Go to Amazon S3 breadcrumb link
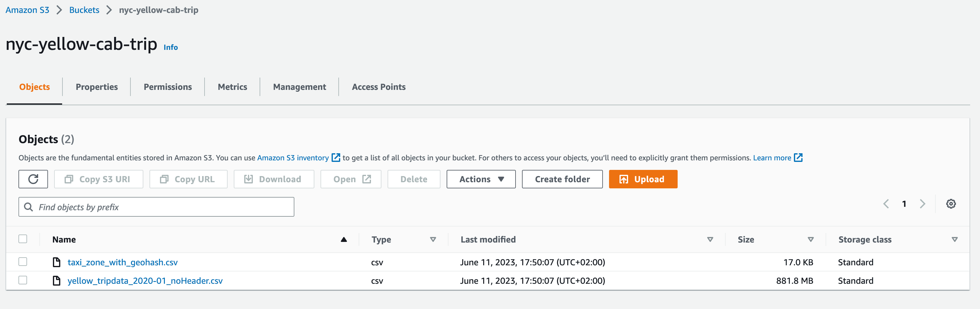 tap(27, 10)
